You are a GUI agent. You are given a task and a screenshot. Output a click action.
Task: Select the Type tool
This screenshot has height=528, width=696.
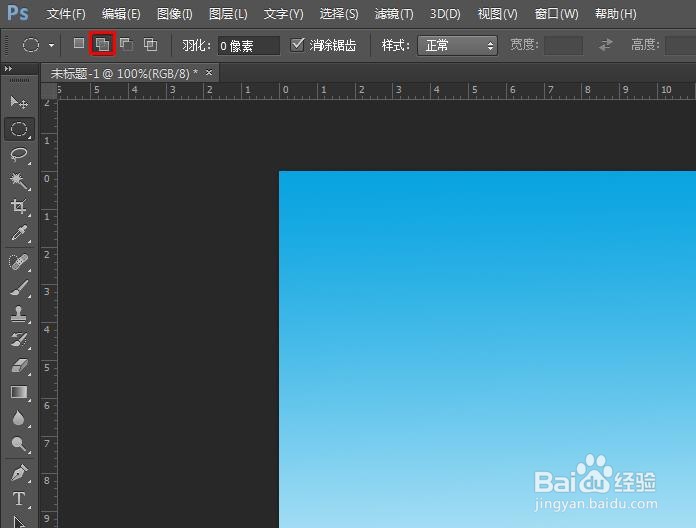coord(19,499)
